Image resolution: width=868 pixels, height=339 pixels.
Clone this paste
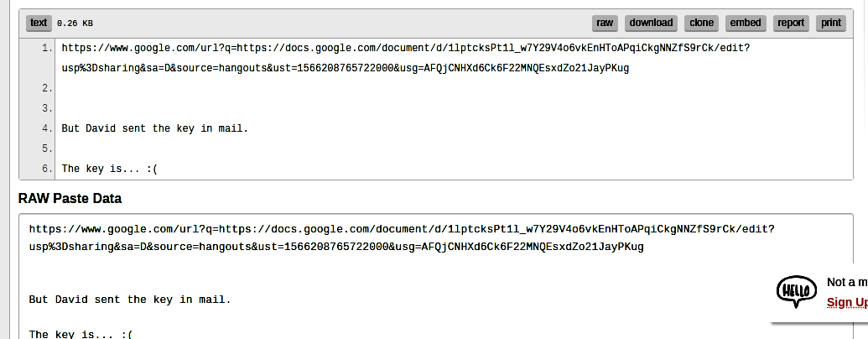pos(701,23)
